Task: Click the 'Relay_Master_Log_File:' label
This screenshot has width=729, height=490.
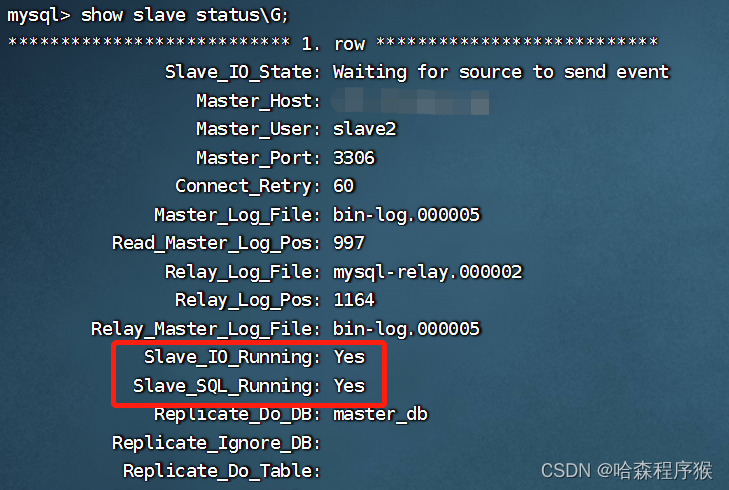Action: (206, 329)
